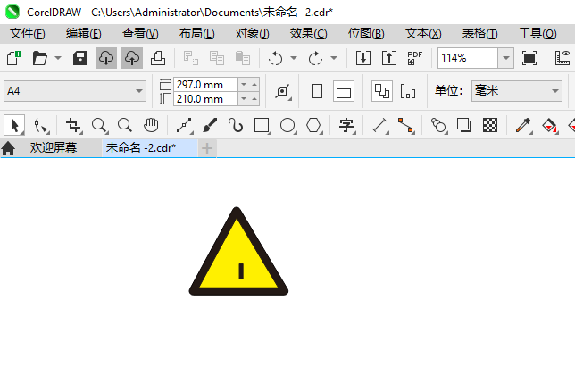Click the Open folder icon
The image size is (575, 392).
[x=40, y=58]
